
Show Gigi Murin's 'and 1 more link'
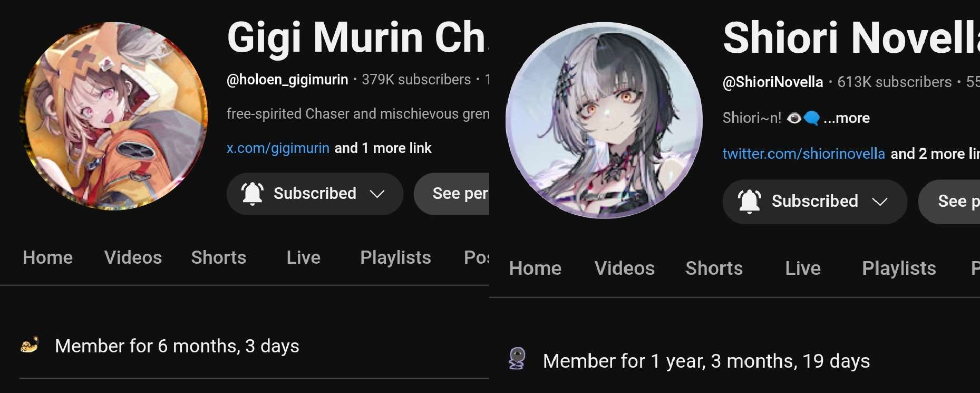point(383,148)
